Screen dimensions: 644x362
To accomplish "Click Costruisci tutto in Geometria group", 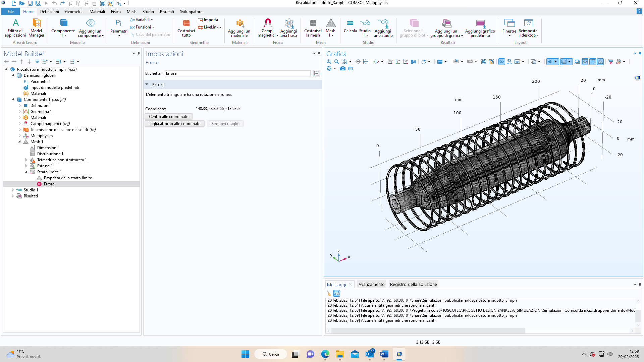I will [186, 27].
